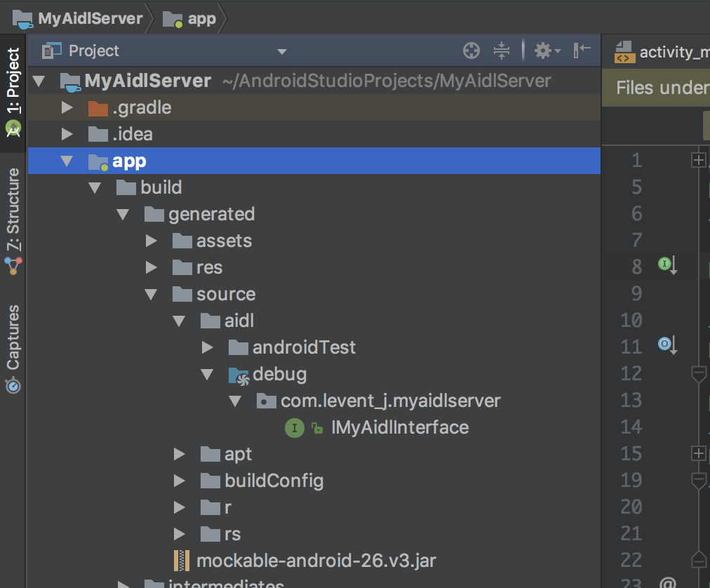Hide the Project tool window
This screenshot has height=588, width=710.
coord(582,51)
